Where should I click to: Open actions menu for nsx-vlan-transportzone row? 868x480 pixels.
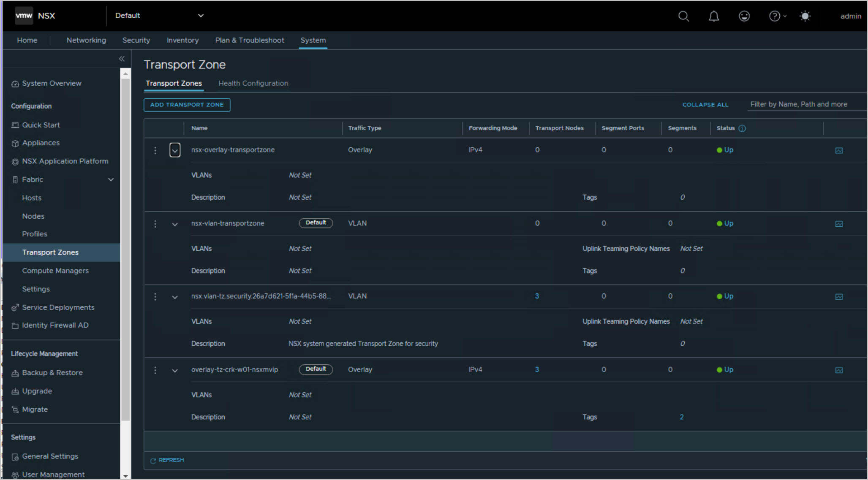pyautogui.click(x=155, y=224)
